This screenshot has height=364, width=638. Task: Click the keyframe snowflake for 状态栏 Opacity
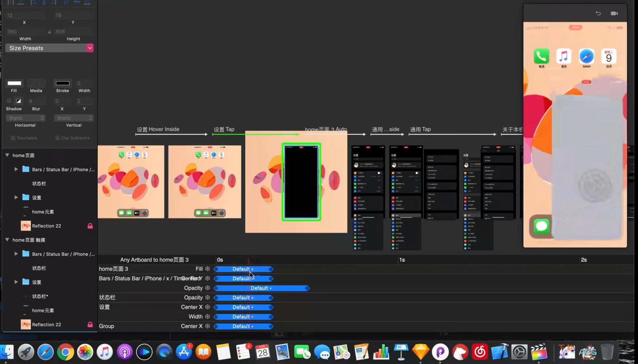point(207,297)
